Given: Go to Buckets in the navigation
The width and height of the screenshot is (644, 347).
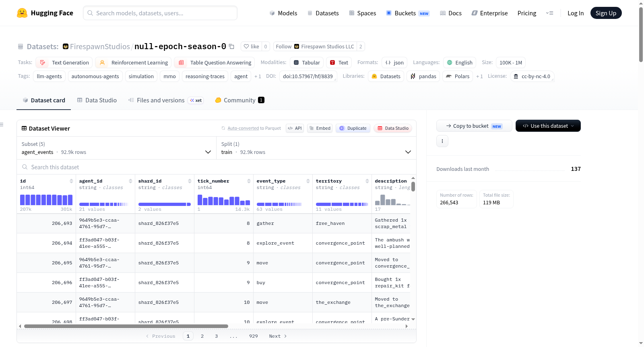Looking at the screenshot, I should [408, 13].
